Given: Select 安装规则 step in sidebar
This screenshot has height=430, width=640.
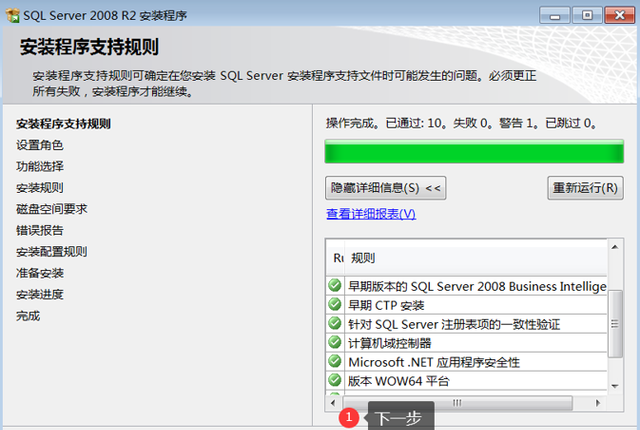Looking at the screenshot, I should coord(40,188).
